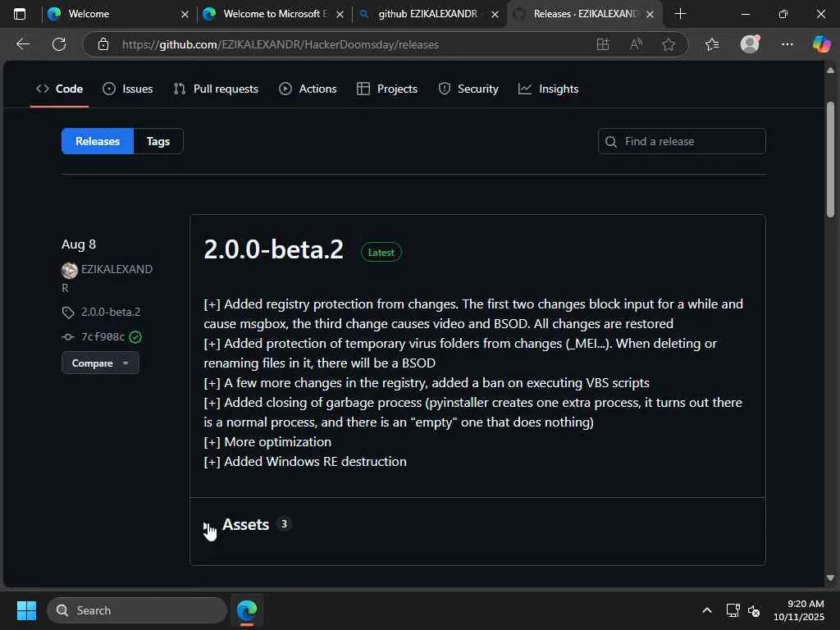The height and width of the screenshot is (630, 840).
Task: Switch to the Tags view
Action: pyautogui.click(x=158, y=141)
